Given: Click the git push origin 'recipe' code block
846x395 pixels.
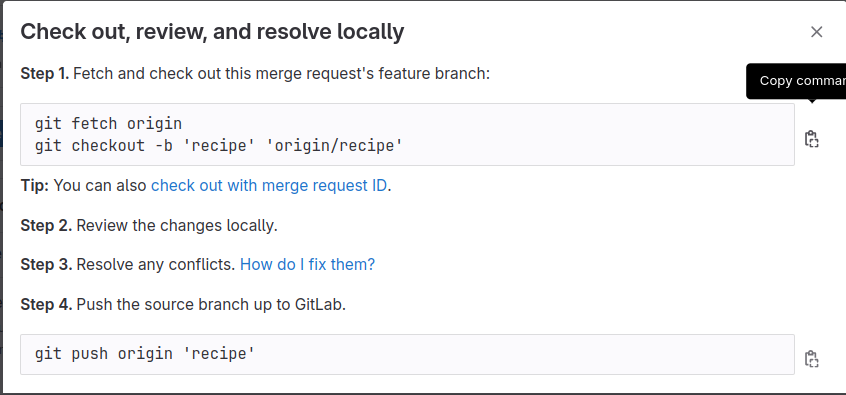Looking at the screenshot, I should [407, 354].
